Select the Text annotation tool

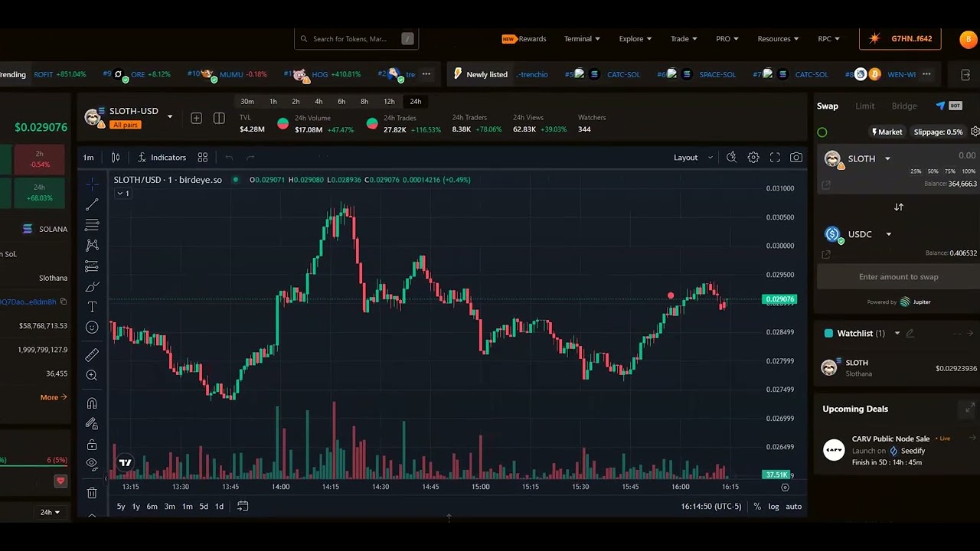(92, 307)
